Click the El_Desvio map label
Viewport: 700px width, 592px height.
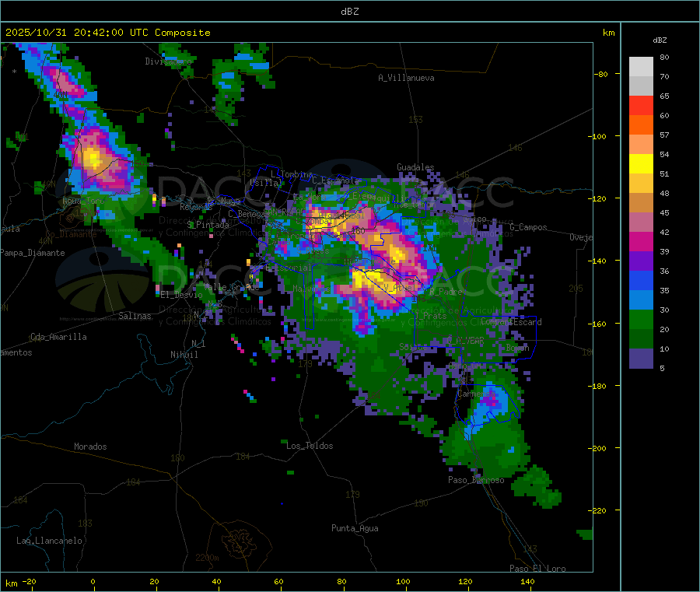coord(181,295)
